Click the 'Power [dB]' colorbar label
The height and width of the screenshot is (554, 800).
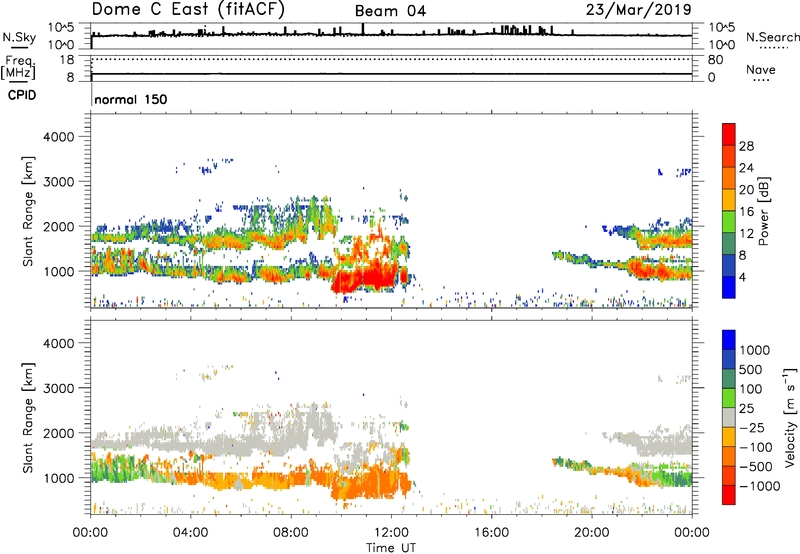coord(764,211)
